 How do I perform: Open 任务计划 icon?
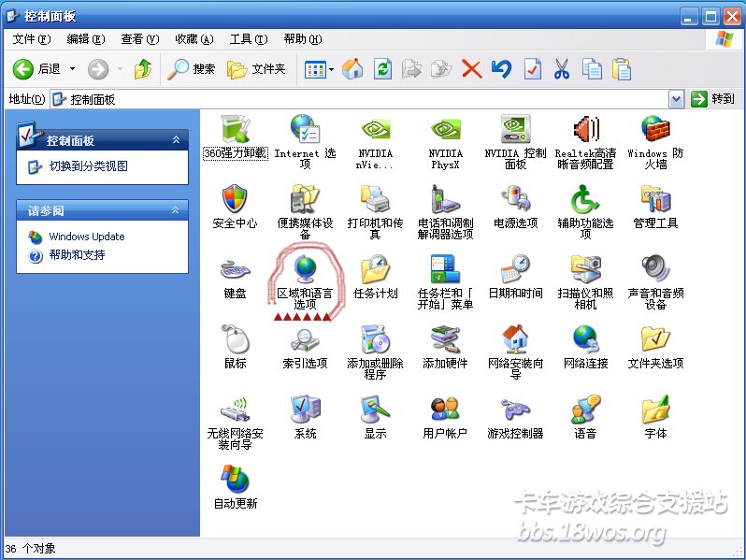tap(376, 269)
